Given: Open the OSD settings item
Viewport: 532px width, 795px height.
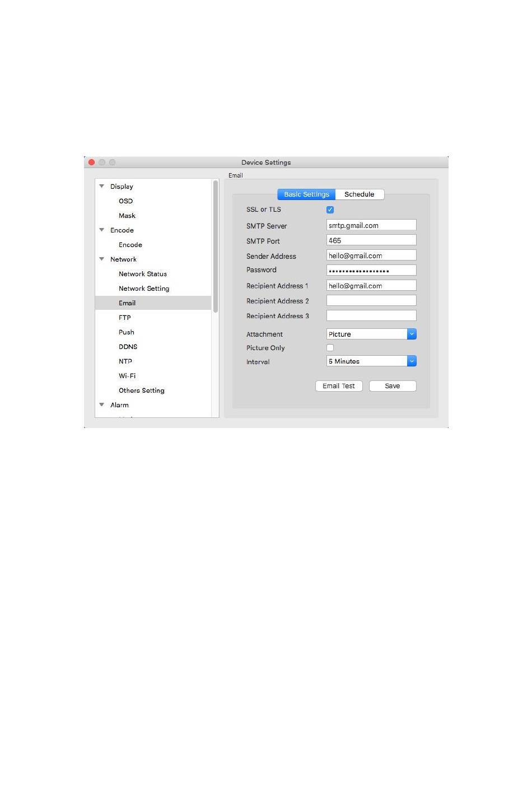Looking at the screenshot, I should tap(125, 201).
